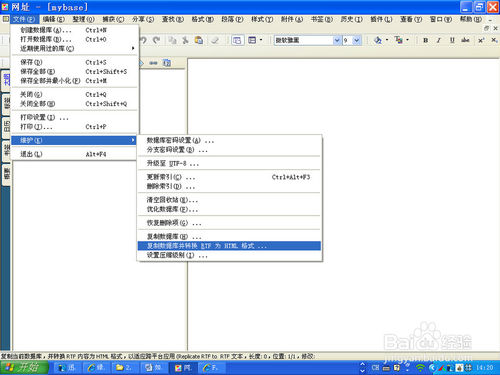The width and height of the screenshot is (500, 375).
Task: Choose 升级至 UTF-8 submenu item
Action: coord(229,163)
